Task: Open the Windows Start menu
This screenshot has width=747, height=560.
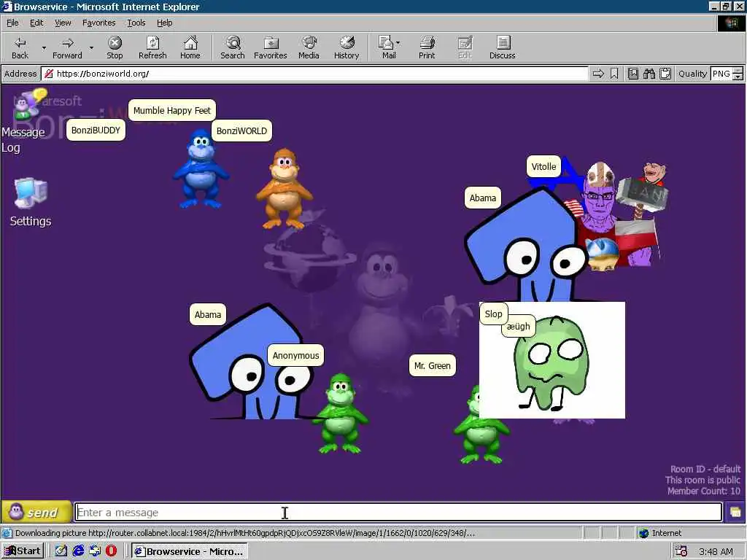Action: (x=23, y=551)
